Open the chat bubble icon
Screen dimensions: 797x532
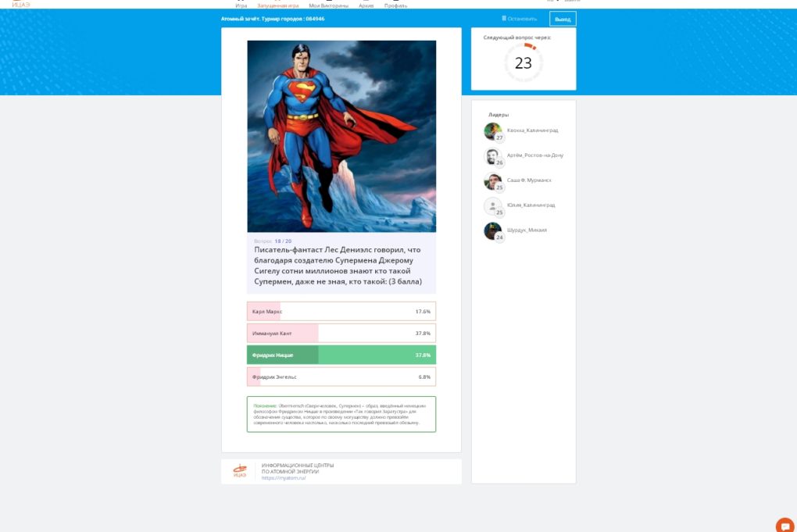point(785,526)
